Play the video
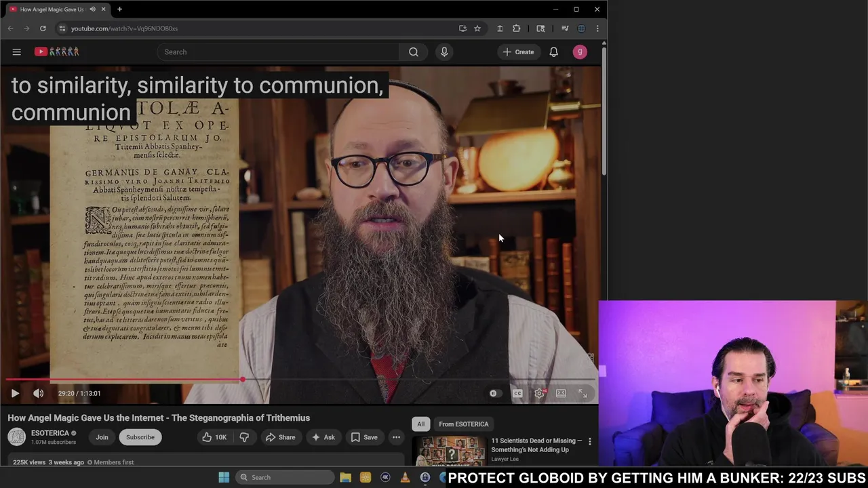Screen dimensions: 868x488 point(15,393)
